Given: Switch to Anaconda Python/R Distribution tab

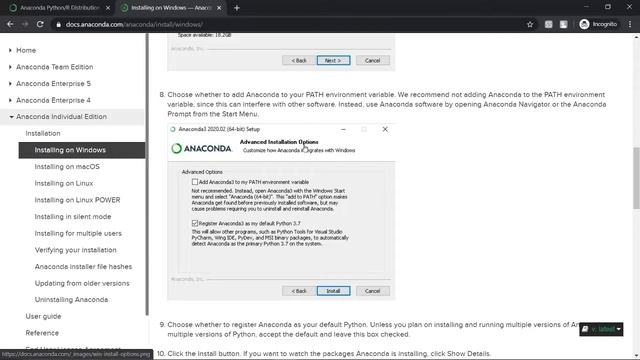Looking at the screenshot, I should click(x=60, y=8).
